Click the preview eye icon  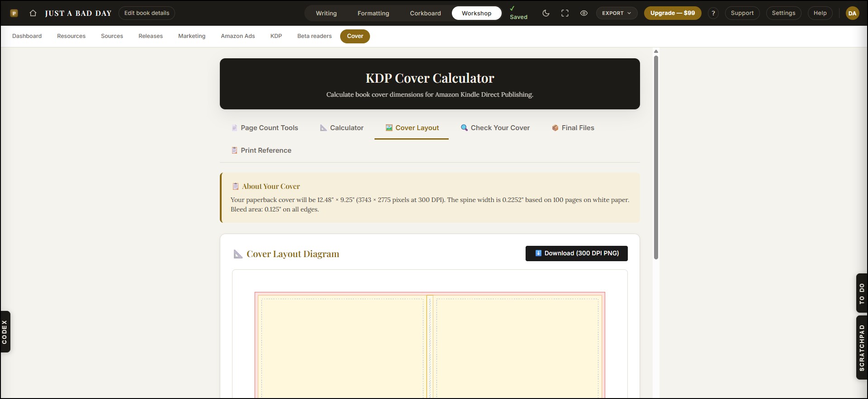pyautogui.click(x=584, y=13)
